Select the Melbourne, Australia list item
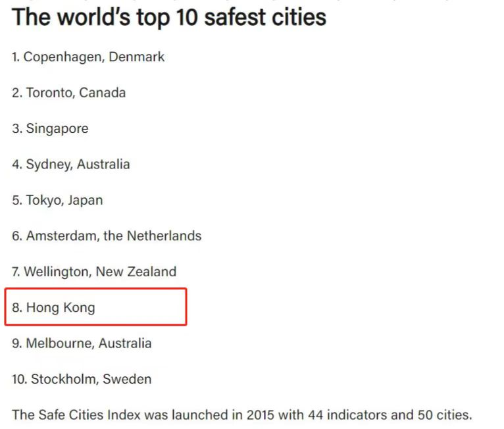 [82, 343]
